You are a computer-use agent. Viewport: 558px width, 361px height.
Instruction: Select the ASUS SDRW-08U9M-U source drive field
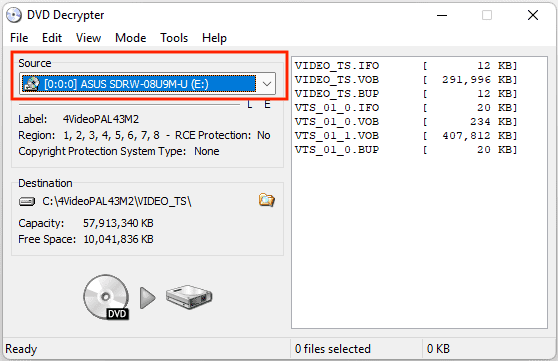[x=147, y=84]
